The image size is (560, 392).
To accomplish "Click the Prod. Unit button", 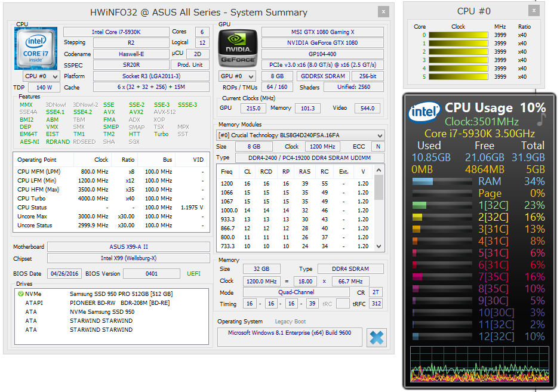I will click(190, 65).
